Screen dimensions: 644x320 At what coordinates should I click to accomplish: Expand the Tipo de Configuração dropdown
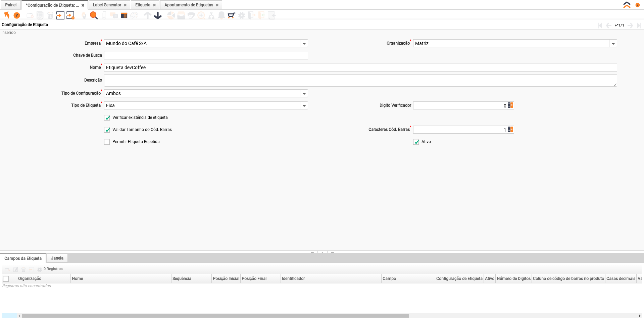pyautogui.click(x=304, y=94)
